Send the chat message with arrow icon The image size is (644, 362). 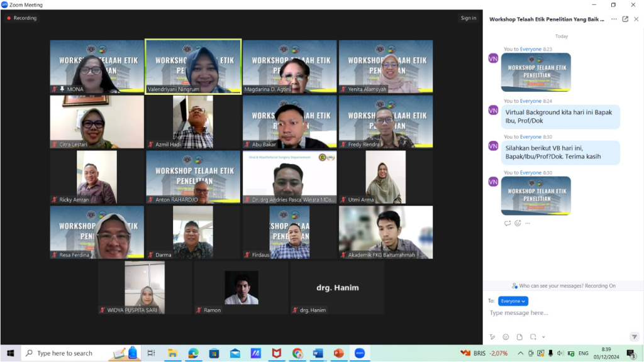(x=634, y=337)
